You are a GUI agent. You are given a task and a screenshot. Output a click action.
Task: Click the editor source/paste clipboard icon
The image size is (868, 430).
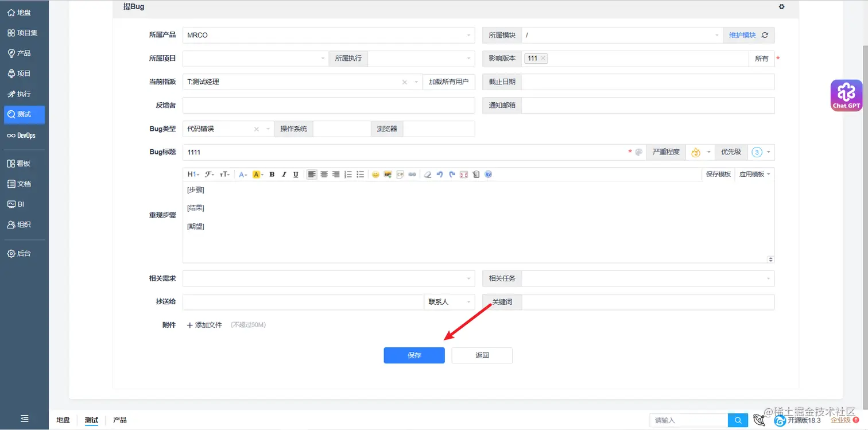(476, 175)
